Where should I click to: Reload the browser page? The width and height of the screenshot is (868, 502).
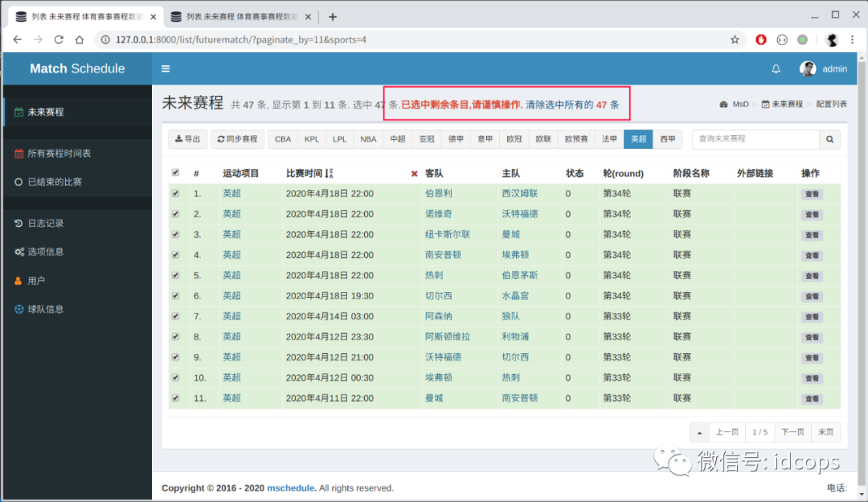[x=59, y=39]
